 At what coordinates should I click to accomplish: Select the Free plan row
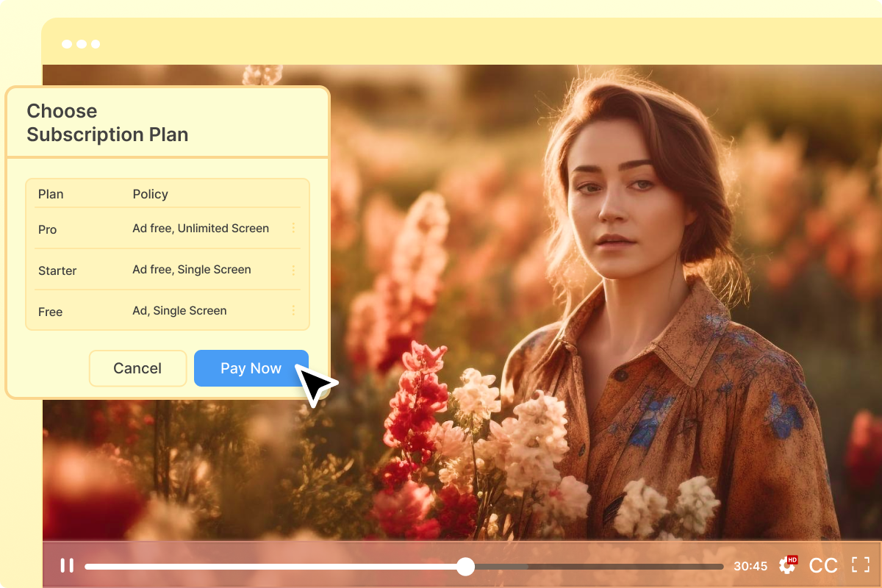[x=168, y=311]
